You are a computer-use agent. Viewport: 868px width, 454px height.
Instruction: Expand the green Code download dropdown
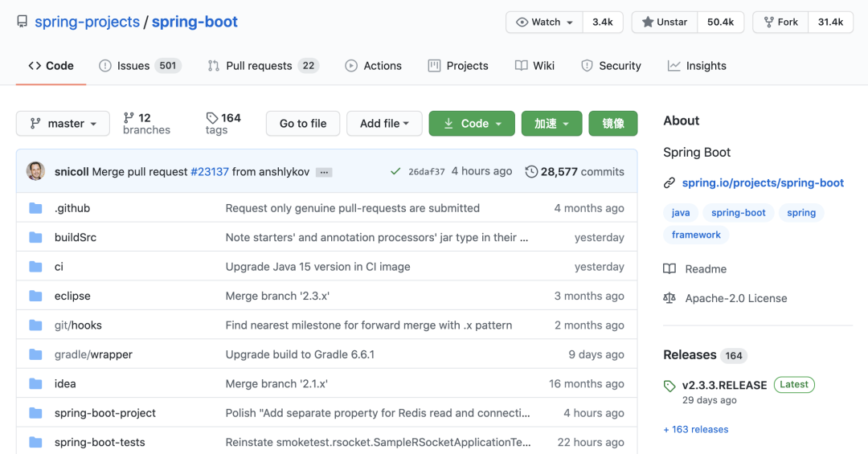click(x=472, y=124)
